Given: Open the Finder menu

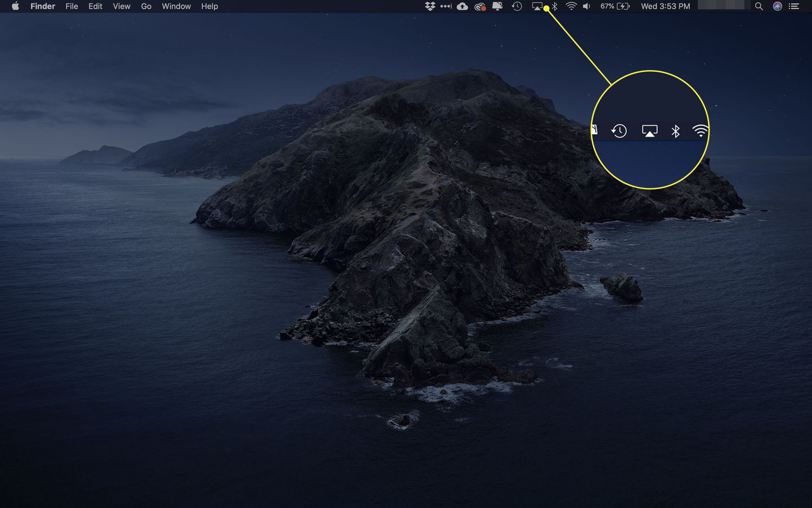Looking at the screenshot, I should pos(43,6).
